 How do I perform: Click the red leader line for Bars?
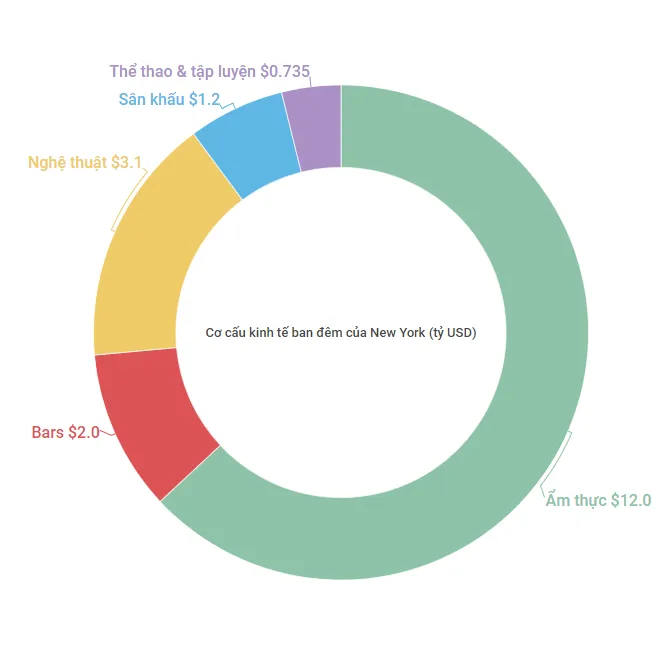(108, 436)
